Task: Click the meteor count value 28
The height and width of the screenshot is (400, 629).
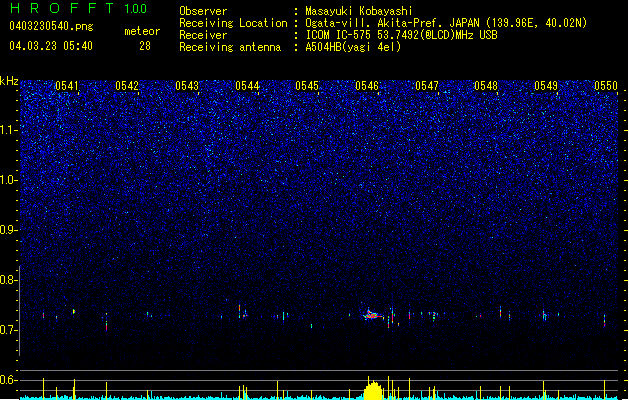Action: point(145,46)
